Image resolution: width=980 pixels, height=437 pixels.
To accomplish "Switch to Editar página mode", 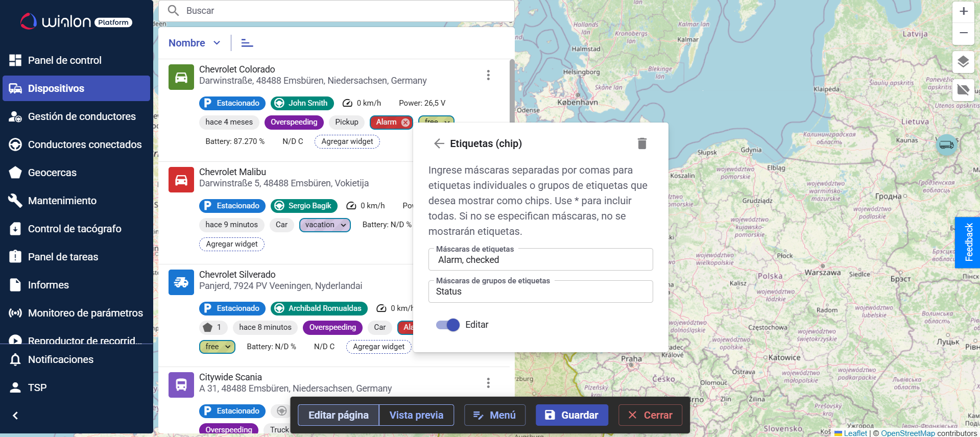I will pyautogui.click(x=338, y=415).
